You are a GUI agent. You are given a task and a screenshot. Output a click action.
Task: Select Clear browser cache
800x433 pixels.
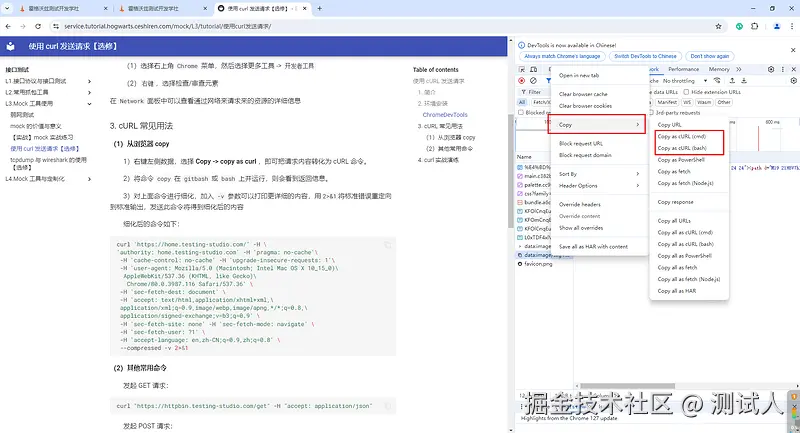tap(583, 94)
